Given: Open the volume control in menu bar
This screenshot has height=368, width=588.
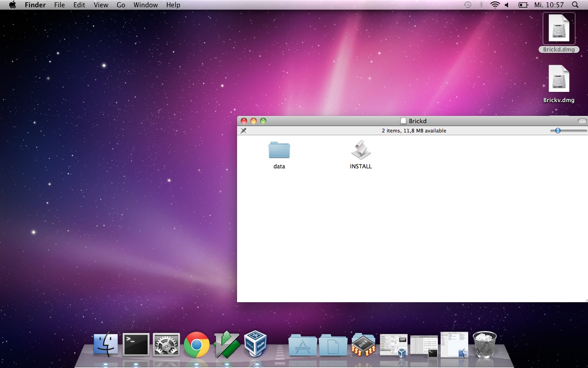Looking at the screenshot, I should click(x=507, y=5).
